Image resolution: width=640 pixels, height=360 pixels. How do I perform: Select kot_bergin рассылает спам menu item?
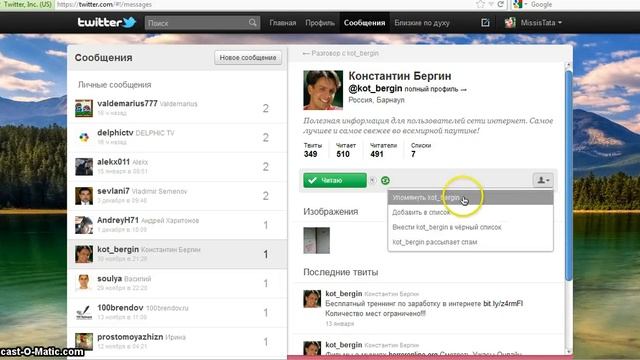coord(470,242)
